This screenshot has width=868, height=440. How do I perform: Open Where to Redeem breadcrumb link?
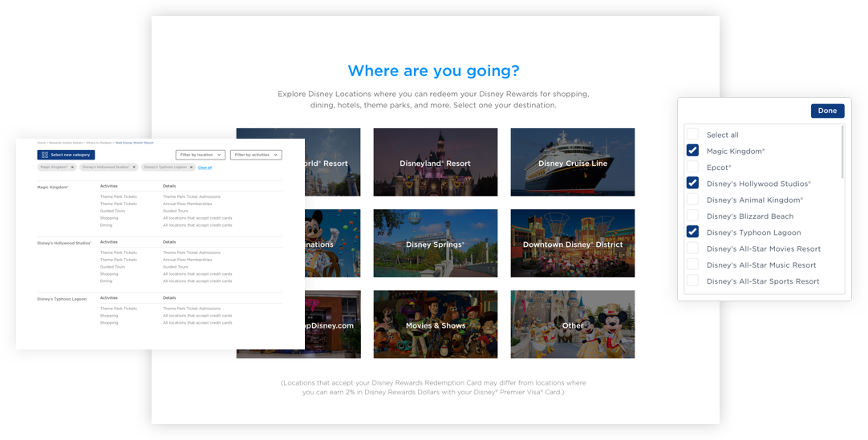pos(99,143)
